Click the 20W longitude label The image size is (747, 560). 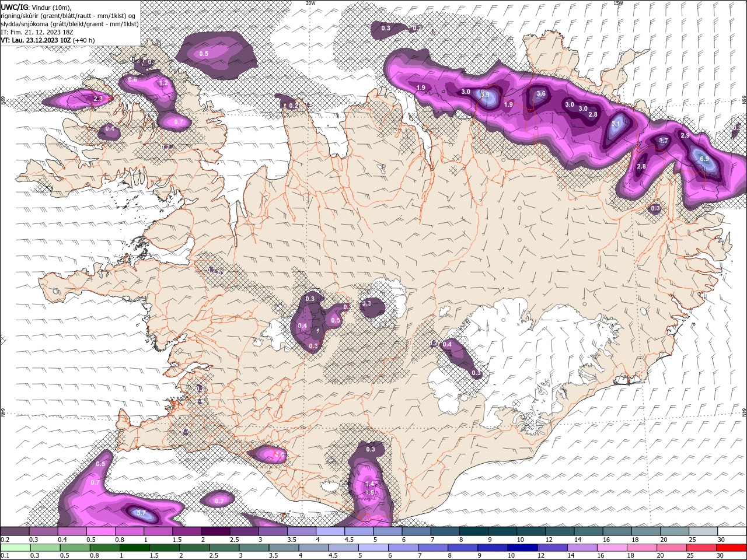(x=310, y=3)
